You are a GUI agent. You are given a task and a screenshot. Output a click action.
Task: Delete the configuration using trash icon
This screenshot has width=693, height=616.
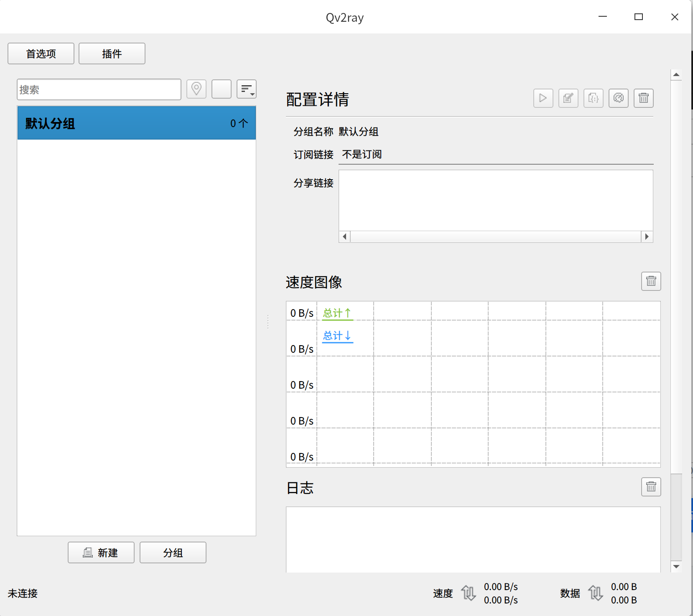[x=643, y=98]
